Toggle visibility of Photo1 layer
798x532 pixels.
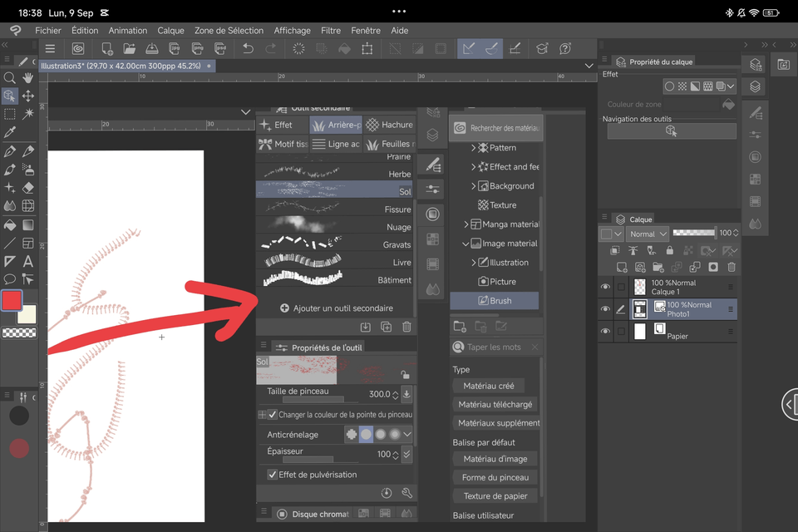[605, 309]
